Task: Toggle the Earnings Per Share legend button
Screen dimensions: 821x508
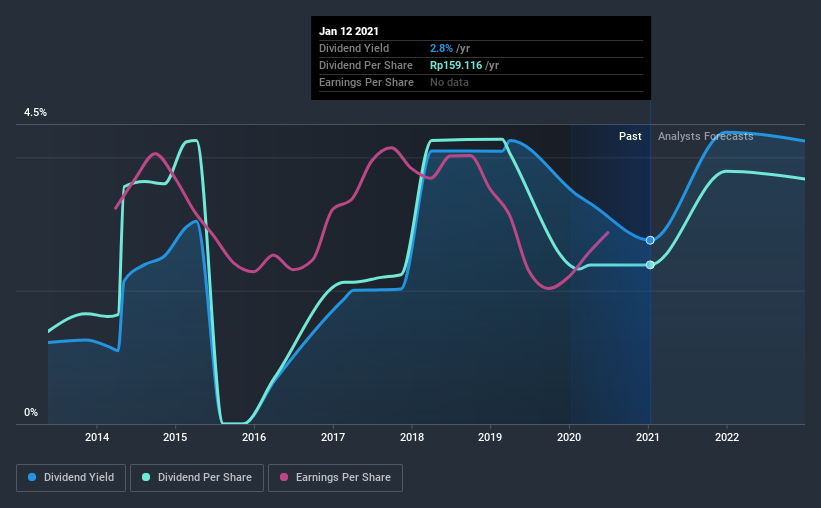Action: 335,478
